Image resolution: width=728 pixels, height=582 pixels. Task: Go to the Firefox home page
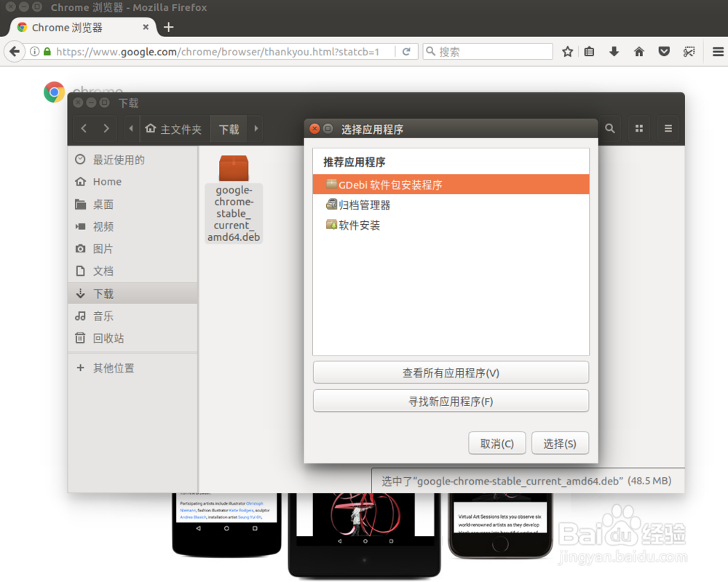pos(639,51)
